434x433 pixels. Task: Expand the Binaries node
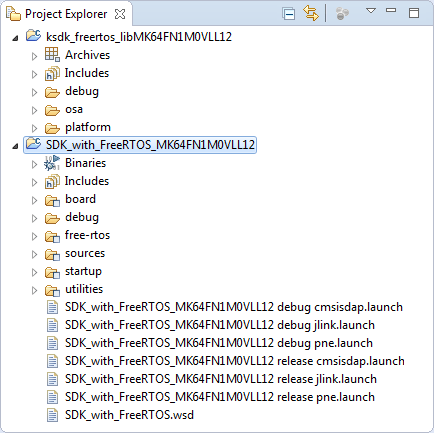click(x=34, y=164)
